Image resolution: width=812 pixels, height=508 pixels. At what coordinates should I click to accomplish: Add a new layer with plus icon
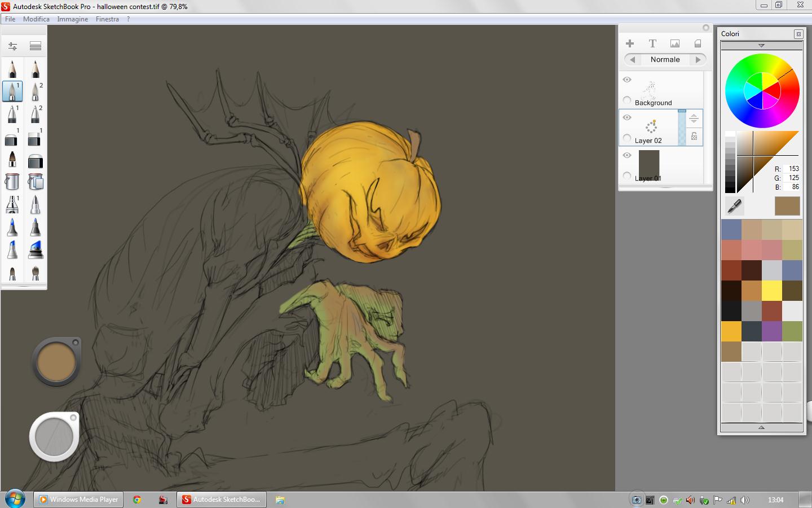(x=630, y=43)
